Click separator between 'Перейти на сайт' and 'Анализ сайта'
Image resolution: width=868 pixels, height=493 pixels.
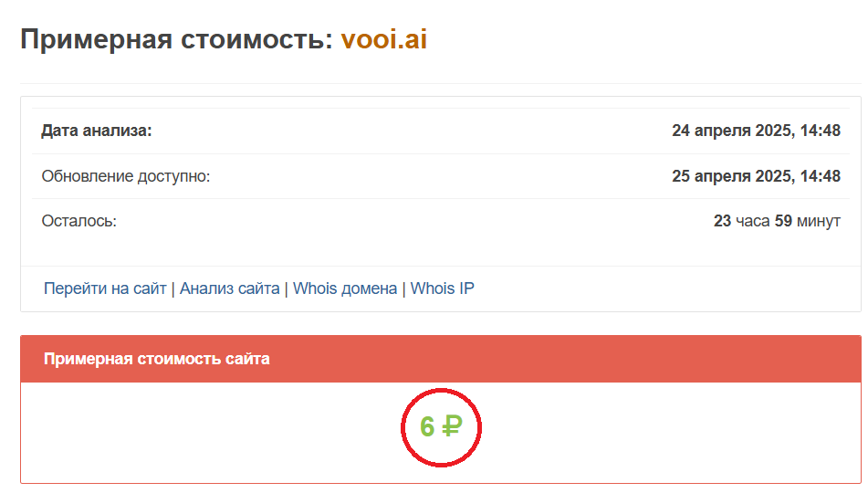(173, 288)
